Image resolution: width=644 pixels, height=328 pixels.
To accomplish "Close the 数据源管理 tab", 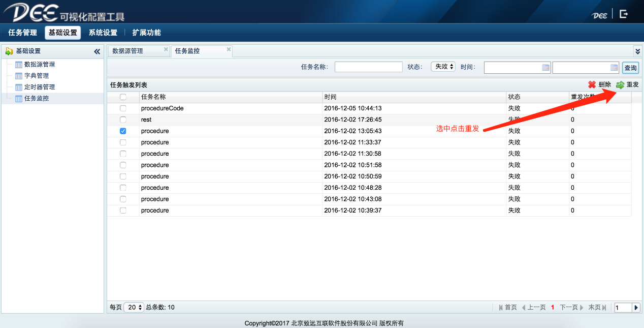I will 166,49.
